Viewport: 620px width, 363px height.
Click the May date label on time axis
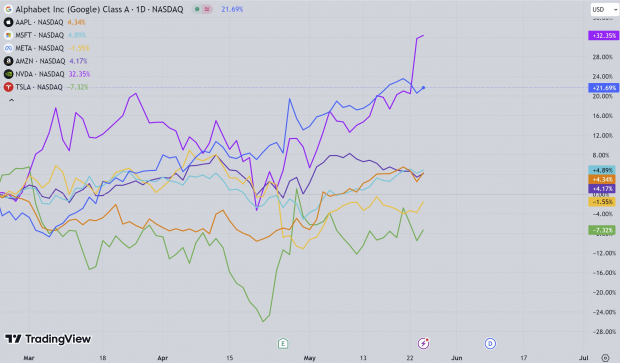tap(310, 358)
